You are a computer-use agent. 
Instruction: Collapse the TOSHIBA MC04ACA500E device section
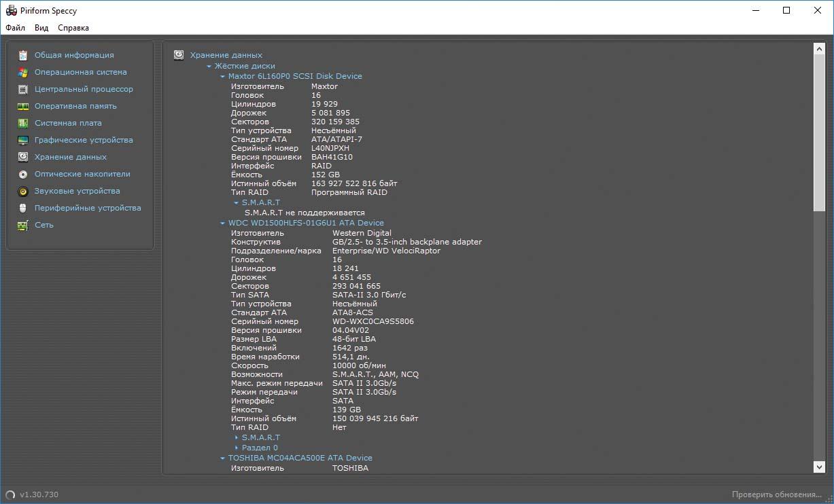[x=222, y=458]
